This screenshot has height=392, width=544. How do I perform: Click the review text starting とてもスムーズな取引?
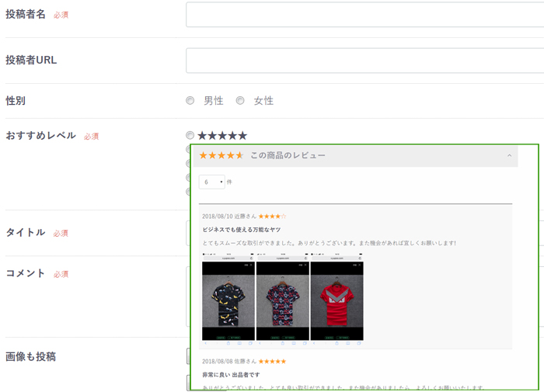[330, 243]
